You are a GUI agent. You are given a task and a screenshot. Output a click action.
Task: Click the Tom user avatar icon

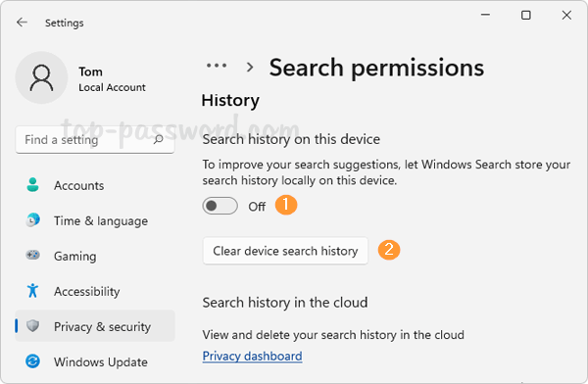coord(41,77)
